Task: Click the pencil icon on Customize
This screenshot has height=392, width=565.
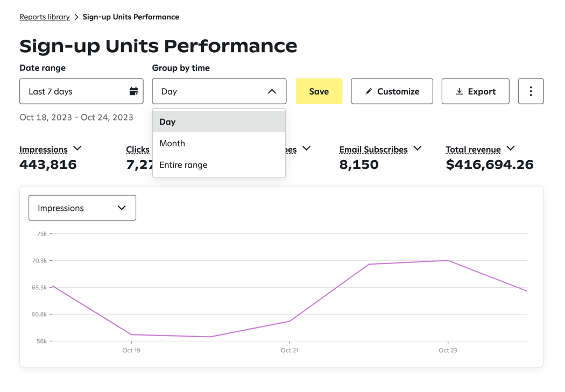Action: click(369, 91)
